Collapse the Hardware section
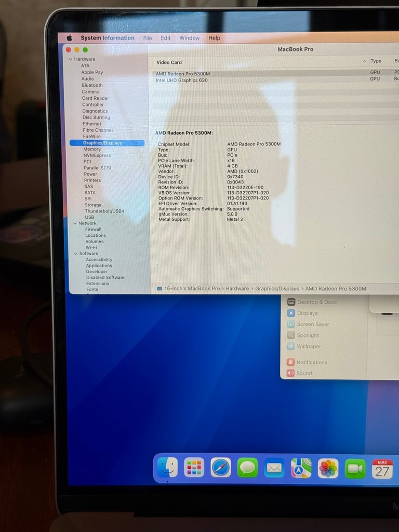The width and height of the screenshot is (399, 532). pyautogui.click(x=71, y=59)
